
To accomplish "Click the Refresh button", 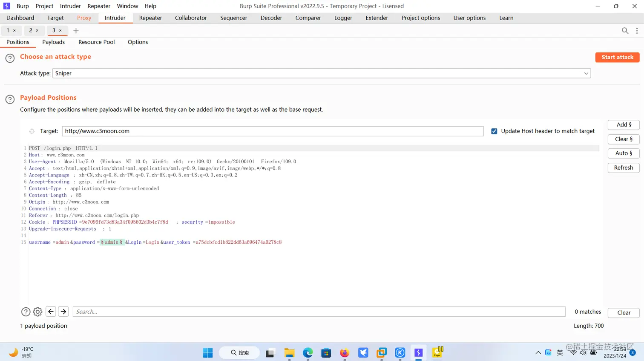I will click(624, 168).
